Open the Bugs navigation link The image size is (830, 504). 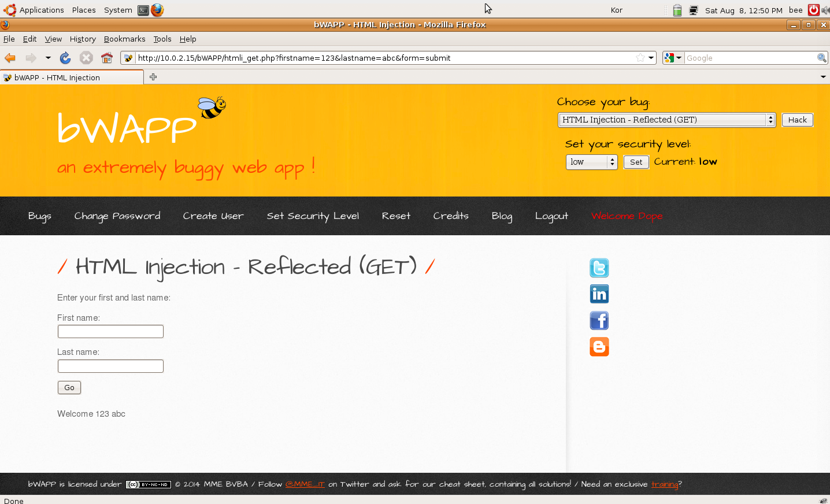(40, 216)
